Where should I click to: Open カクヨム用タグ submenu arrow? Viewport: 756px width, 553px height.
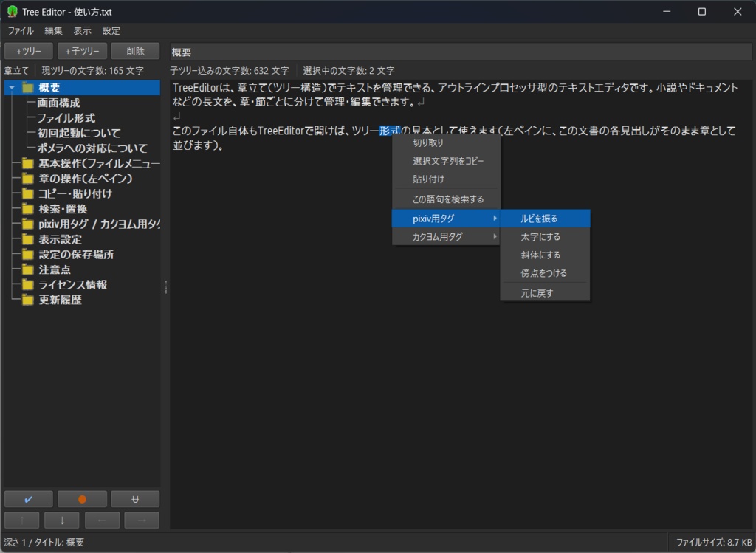click(x=495, y=236)
